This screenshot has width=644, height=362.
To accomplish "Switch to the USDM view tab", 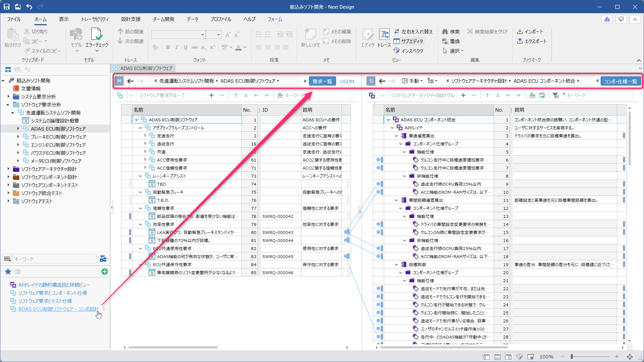I will click(347, 81).
